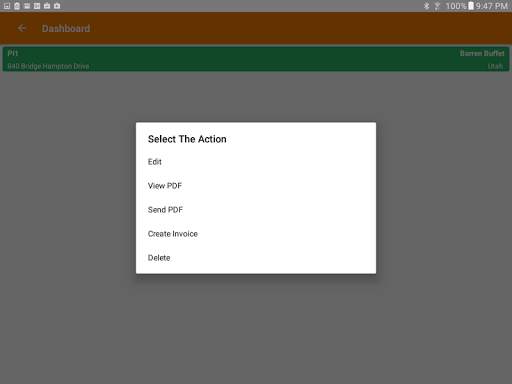Viewport: 512px width, 384px height.
Task: Choose Edit in the action dialog
Action: point(256,162)
